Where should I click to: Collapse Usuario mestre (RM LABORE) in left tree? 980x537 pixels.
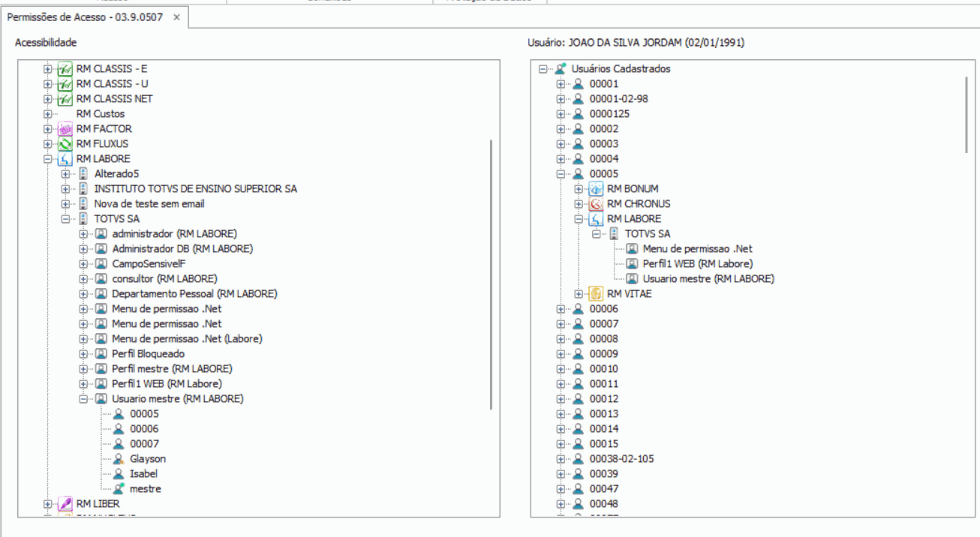(x=84, y=399)
